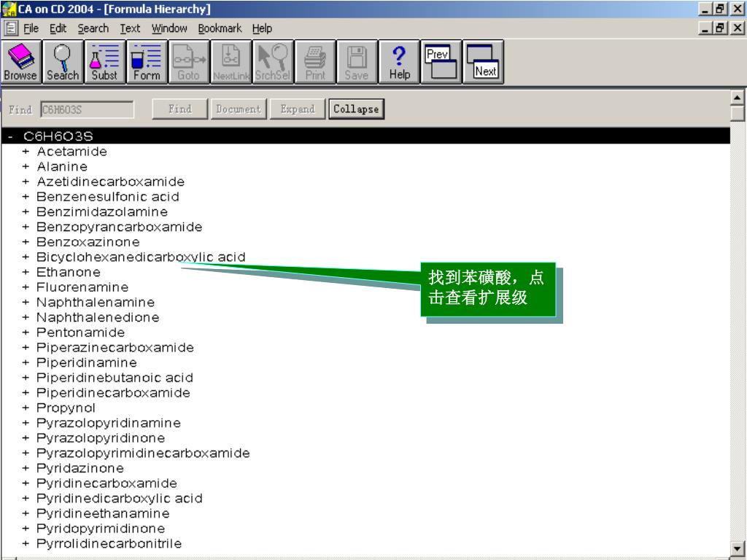Open the Help menu
Viewport: 747px width, 560px height.
(262, 28)
